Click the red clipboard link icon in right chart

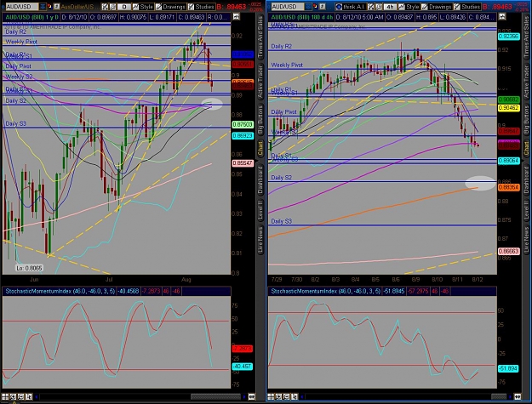coord(315,6)
